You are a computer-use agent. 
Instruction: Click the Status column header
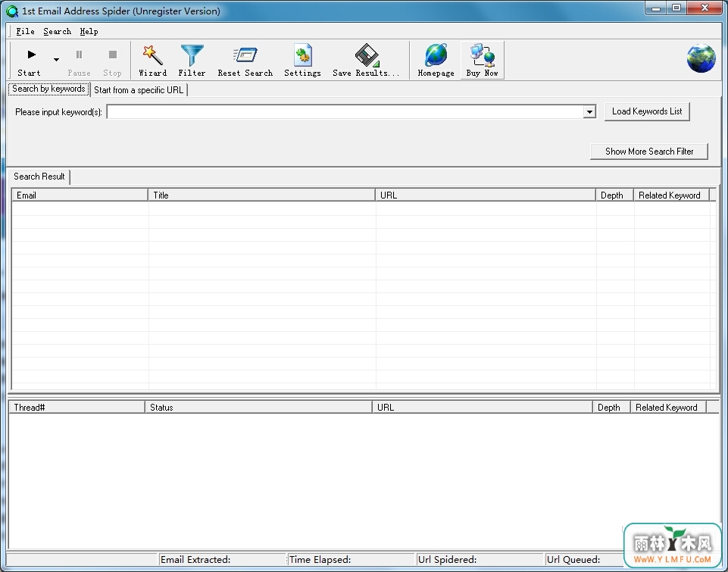(x=258, y=407)
